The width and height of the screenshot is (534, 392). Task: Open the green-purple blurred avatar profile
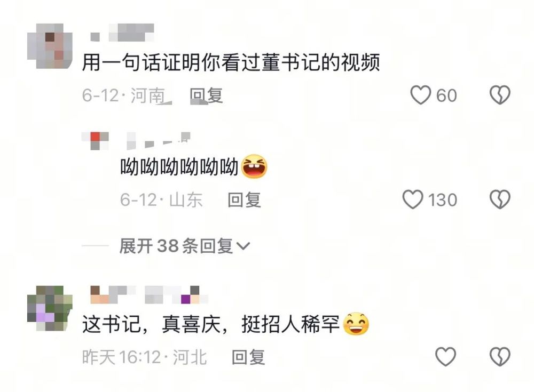(50, 308)
